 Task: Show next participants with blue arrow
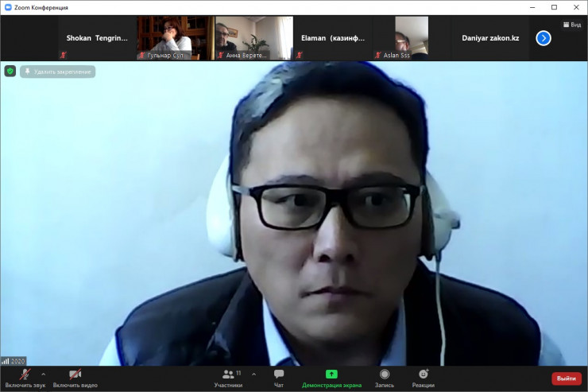544,38
